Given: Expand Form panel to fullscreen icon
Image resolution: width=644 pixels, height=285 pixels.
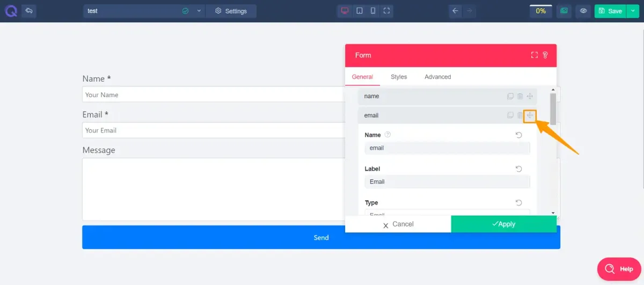Looking at the screenshot, I should point(535,55).
